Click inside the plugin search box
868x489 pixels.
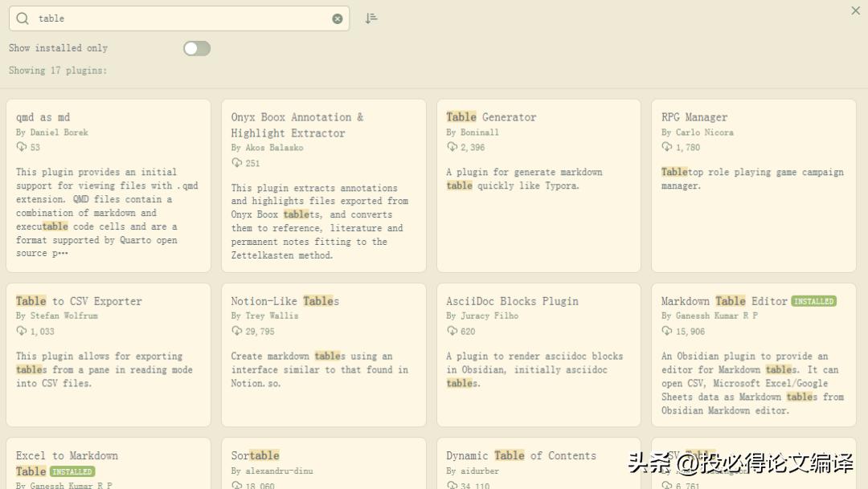pyautogui.click(x=185, y=18)
